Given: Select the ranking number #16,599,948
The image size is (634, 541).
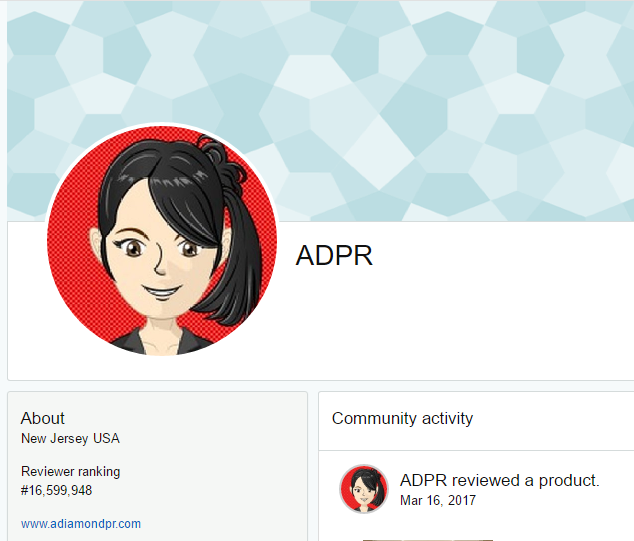Looking at the screenshot, I should coord(57,490).
